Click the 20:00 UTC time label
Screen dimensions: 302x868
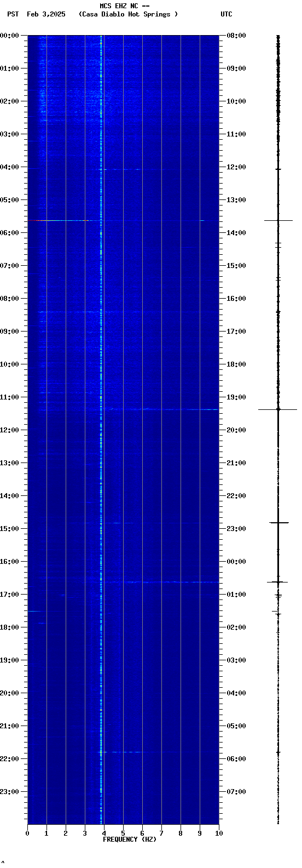[236, 430]
